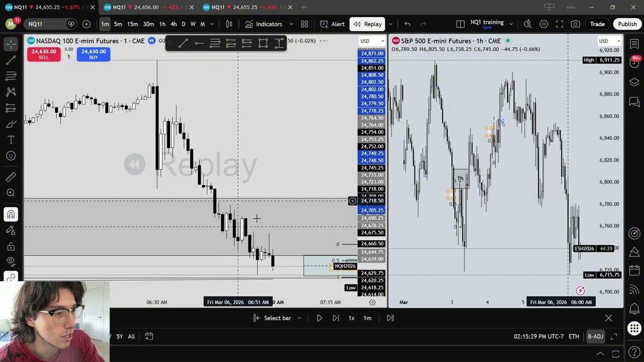Viewport: 644px width, 362px height.
Task: Toggle magnet mode in left toolbar
Action: pos(11,215)
